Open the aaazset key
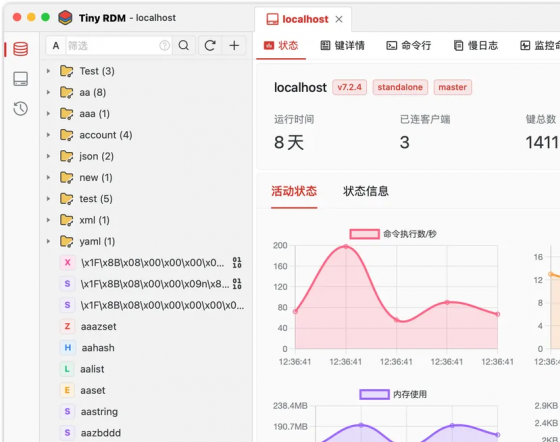Screen dimensions: 560x442 coord(99,326)
